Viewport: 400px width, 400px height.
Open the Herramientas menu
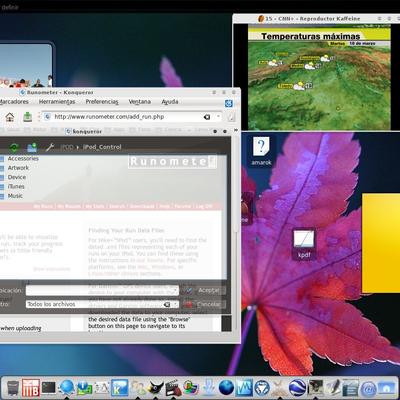[x=57, y=102]
